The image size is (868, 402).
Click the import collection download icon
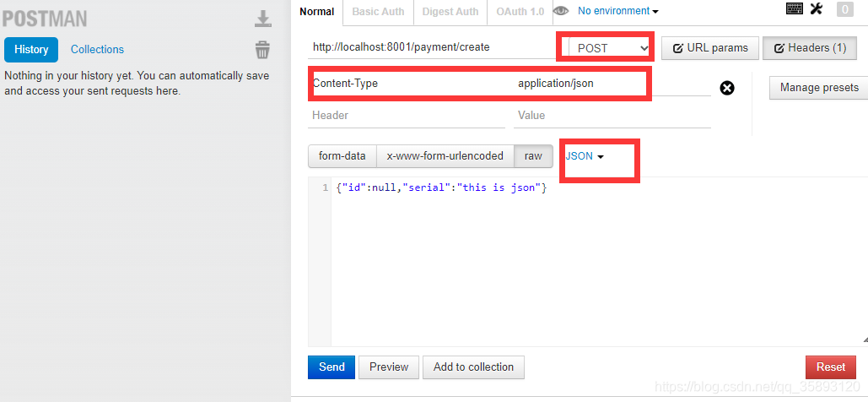pyautogui.click(x=263, y=19)
